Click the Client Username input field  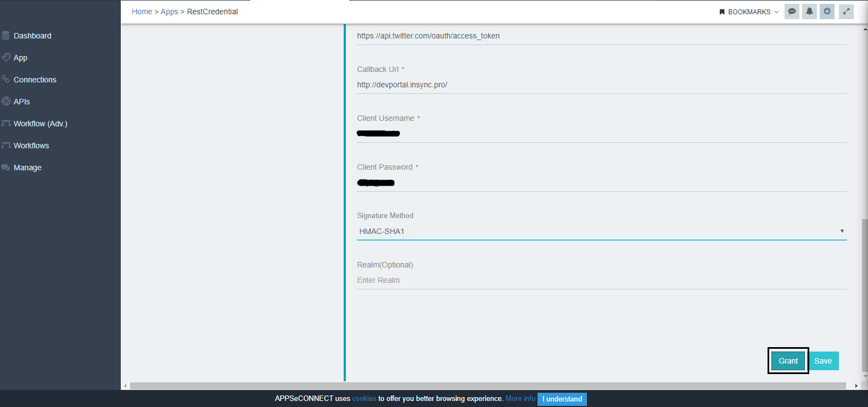pyautogui.click(x=602, y=134)
